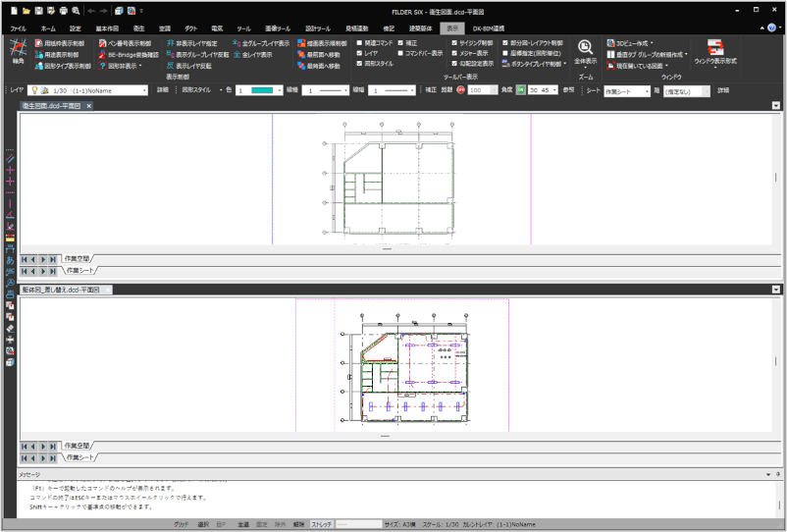Click the print icon in quick access bar
Viewport: 787px width, 532px height.
[x=63, y=10]
